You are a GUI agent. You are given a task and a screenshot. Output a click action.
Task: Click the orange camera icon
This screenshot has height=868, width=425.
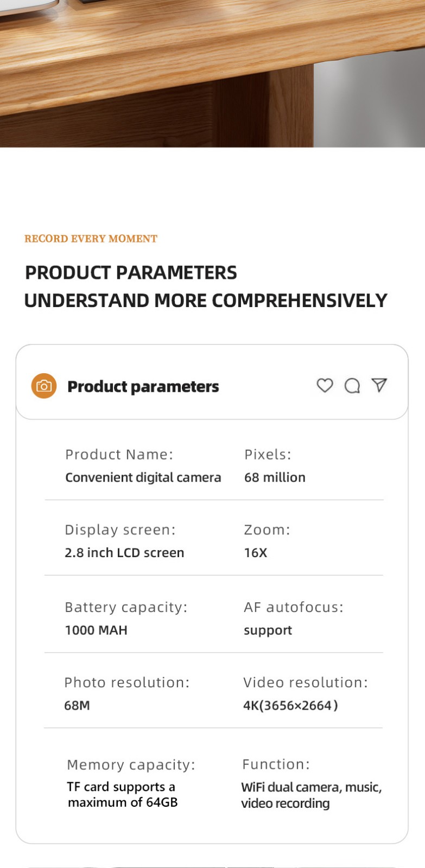point(44,386)
